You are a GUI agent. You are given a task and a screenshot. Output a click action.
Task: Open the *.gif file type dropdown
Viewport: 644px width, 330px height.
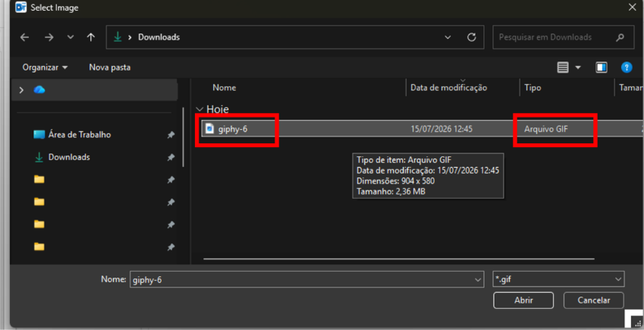coord(558,279)
